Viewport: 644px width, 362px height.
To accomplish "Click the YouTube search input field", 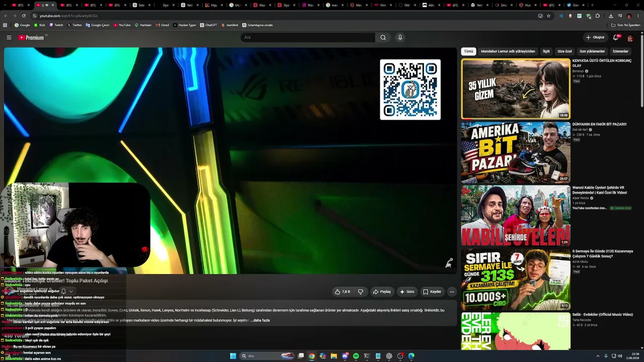I will 308,37.
